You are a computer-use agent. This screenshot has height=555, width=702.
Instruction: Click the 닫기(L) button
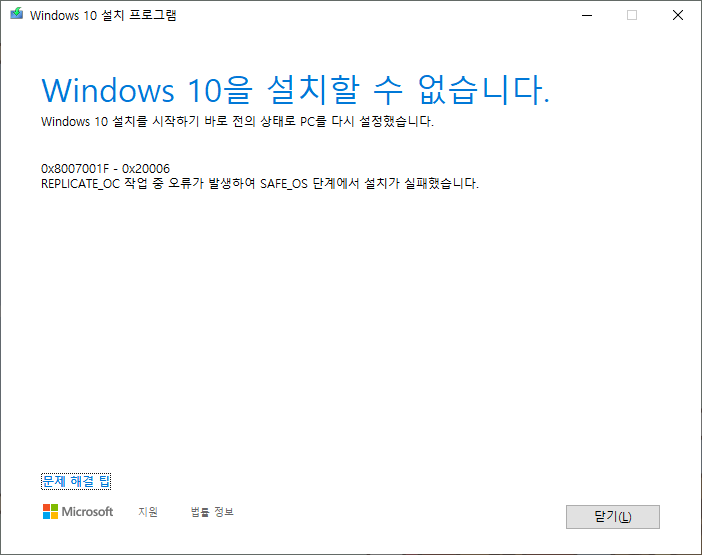coord(612,517)
